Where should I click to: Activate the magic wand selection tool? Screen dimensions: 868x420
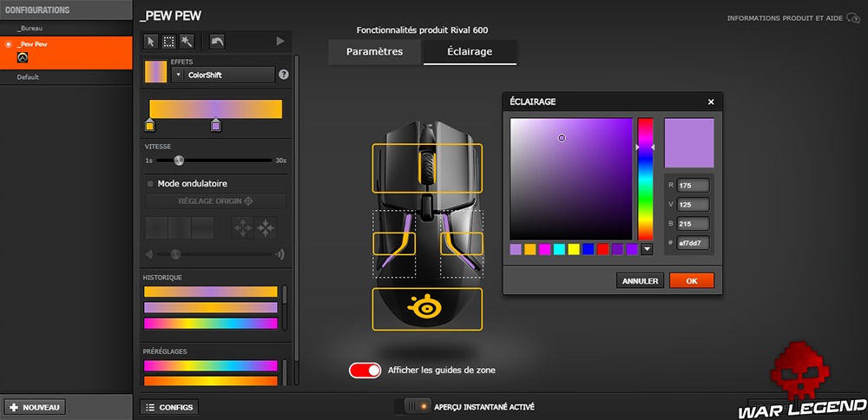pos(187,41)
